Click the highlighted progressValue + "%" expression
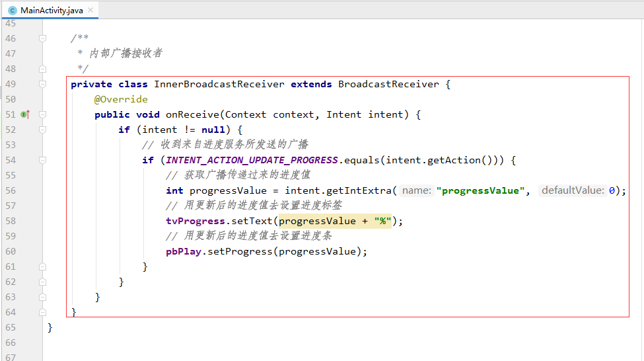Viewport: 644px width, 361px height. coord(335,221)
